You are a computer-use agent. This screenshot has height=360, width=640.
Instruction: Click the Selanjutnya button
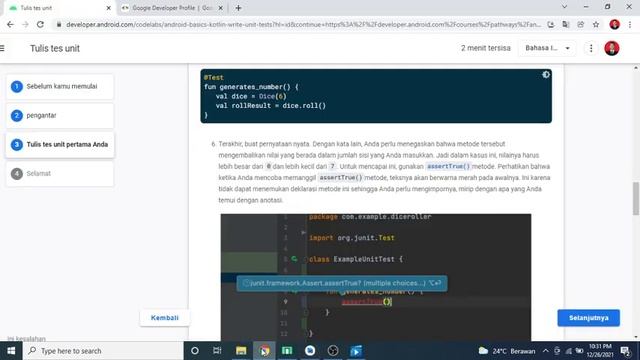[x=589, y=318]
